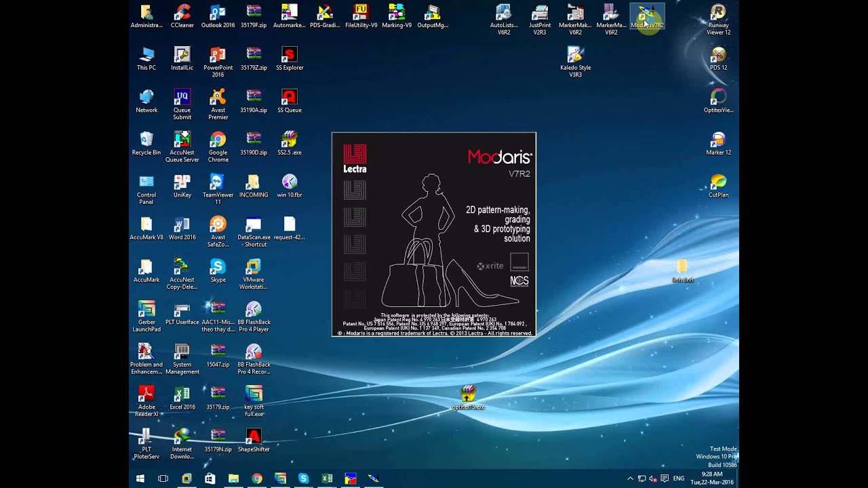Click the SS2.5 .exe desktop file
Screen dimensions: 868x488
290,144
